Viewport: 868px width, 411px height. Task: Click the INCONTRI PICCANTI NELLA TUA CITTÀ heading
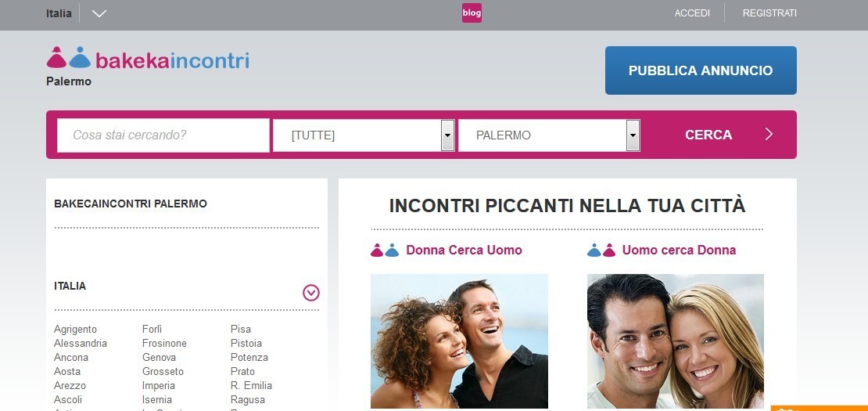pyautogui.click(x=568, y=205)
